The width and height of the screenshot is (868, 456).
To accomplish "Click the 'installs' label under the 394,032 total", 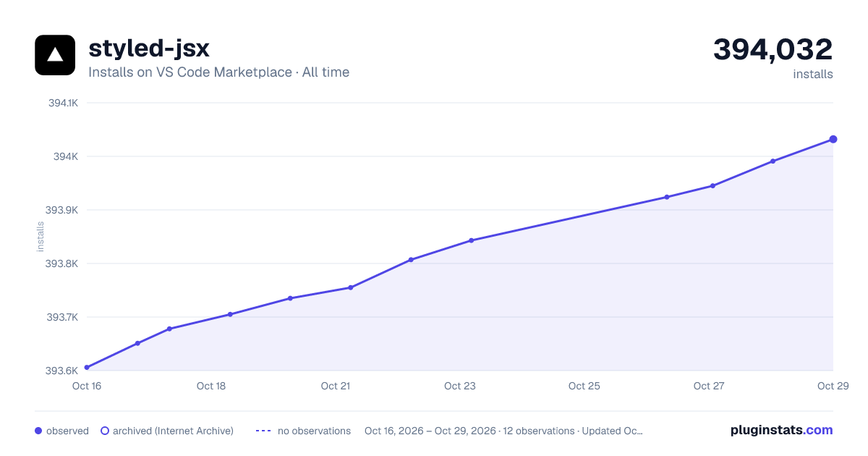I will pyautogui.click(x=813, y=74).
